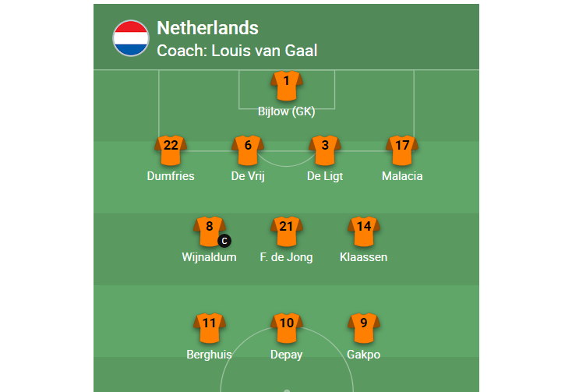Click Depay's number 10 shirt
565x392 pixels.
(287, 328)
